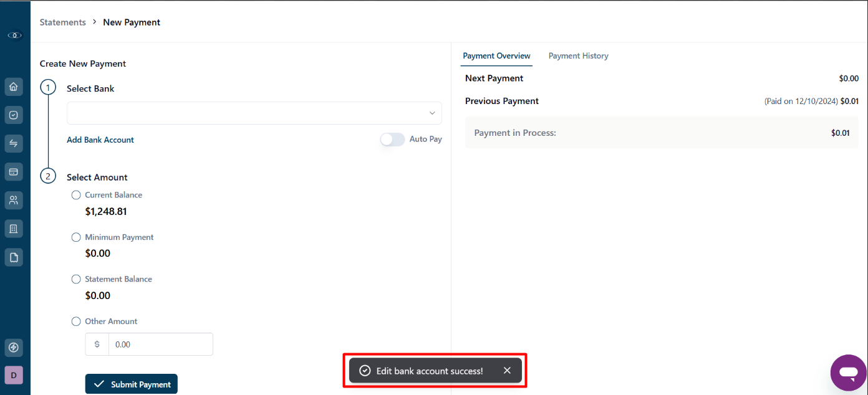Switch to the Payment History tab
Image resolution: width=868 pixels, height=395 pixels.
click(x=579, y=56)
